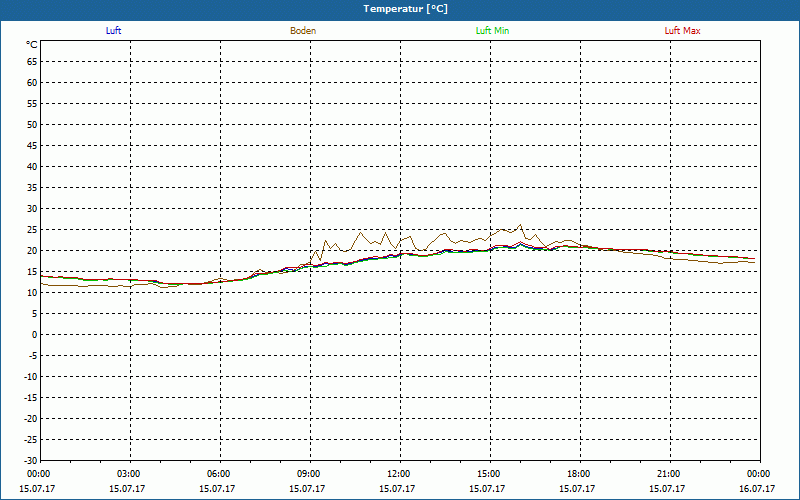The width and height of the screenshot is (800, 500).
Task: Click the green Luft Min legend label
Action: click(x=492, y=31)
